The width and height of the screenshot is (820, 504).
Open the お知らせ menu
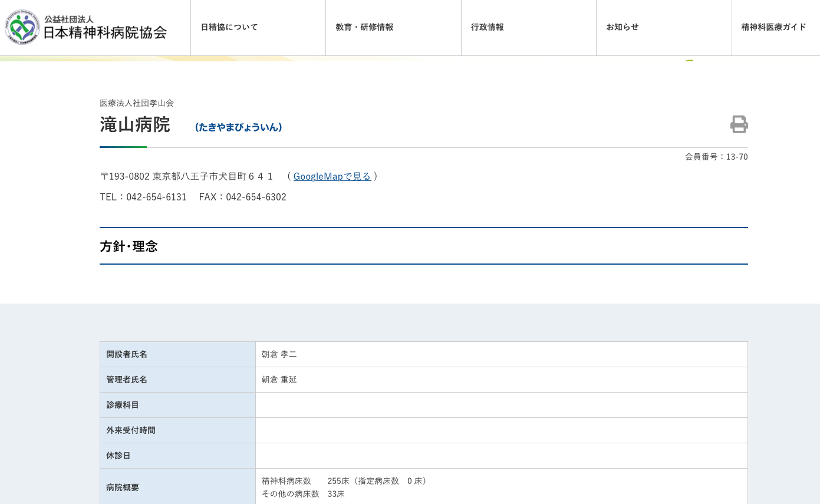664,28
